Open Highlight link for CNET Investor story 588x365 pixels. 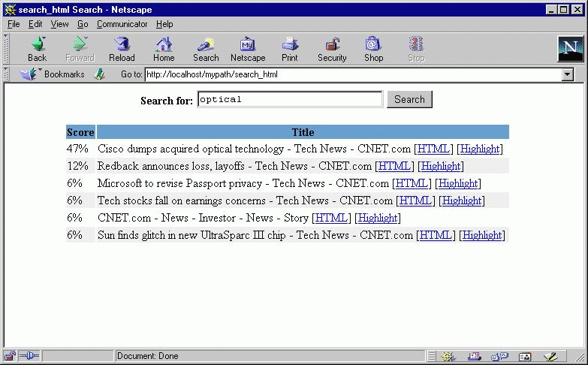378,218
